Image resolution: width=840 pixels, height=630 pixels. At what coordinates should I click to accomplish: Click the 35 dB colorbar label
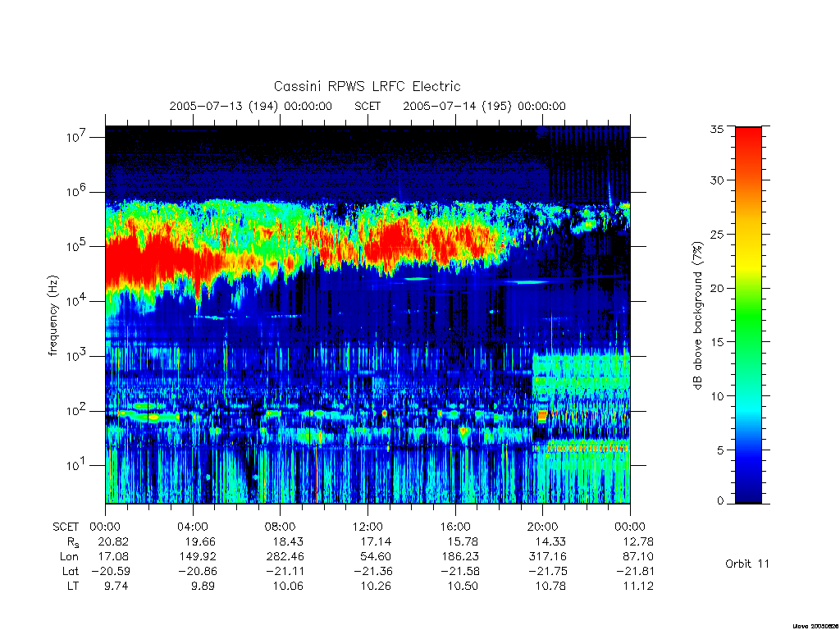(x=717, y=129)
